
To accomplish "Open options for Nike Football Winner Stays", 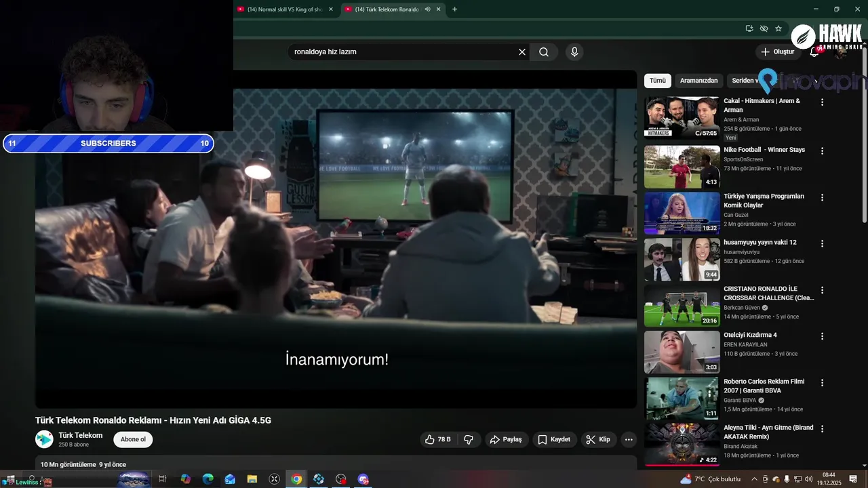I will pos(822,151).
